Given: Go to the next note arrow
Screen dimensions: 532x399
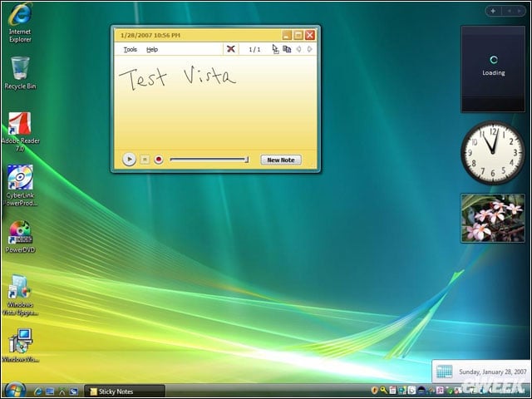Looking at the screenshot, I should pyautogui.click(x=309, y=49).
